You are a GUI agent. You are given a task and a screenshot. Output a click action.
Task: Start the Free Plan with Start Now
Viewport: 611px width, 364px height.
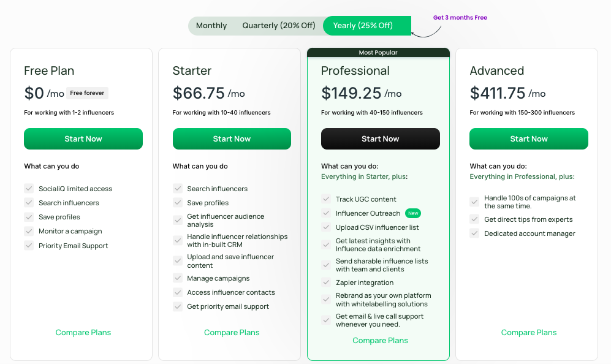[x=83, y=138]
